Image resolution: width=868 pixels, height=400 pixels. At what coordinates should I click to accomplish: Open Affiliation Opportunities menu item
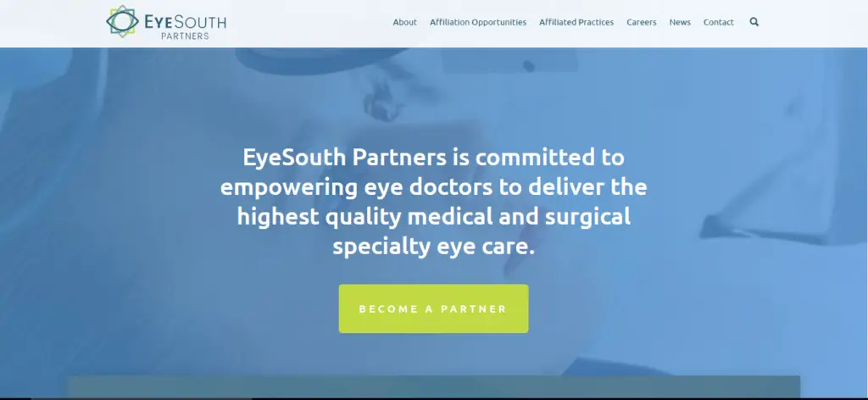(478, 22)
